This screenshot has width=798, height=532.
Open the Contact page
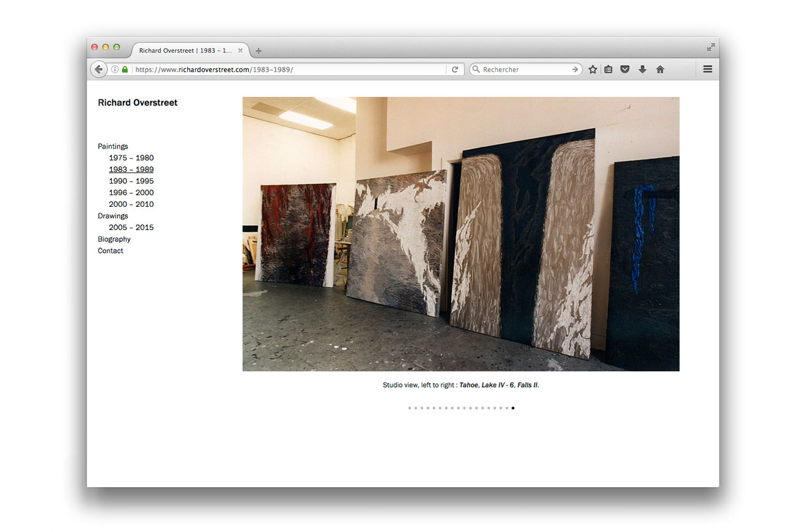(x=110, y=251)
